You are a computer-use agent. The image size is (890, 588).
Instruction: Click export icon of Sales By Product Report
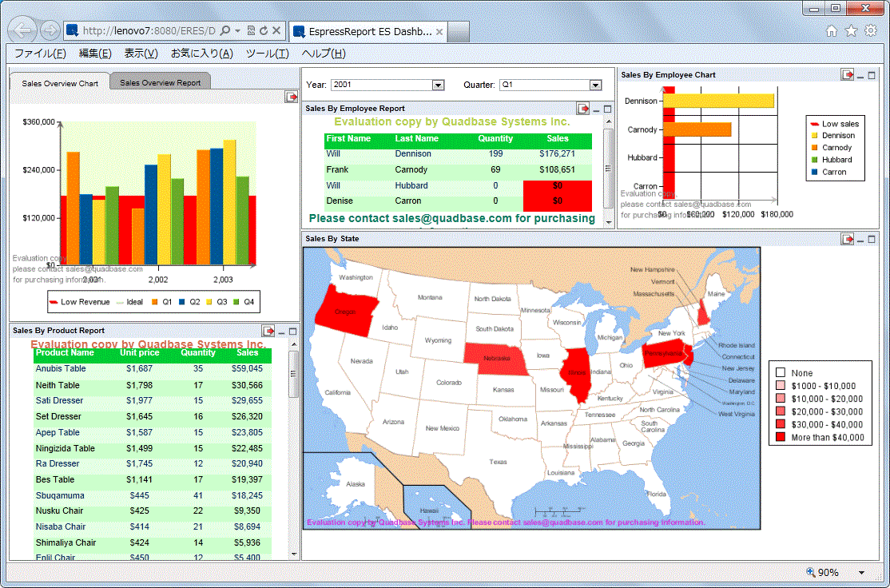click(268, 331)
